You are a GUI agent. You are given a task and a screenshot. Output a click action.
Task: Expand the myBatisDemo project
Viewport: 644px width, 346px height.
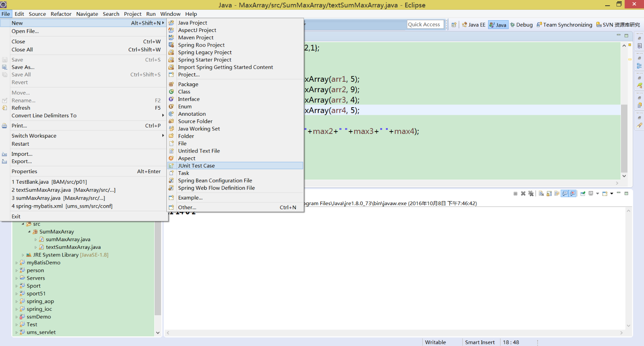(17, 263)
